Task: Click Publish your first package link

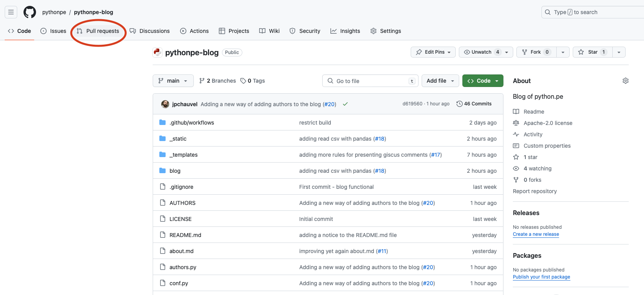Action: (x=541, y=277)
